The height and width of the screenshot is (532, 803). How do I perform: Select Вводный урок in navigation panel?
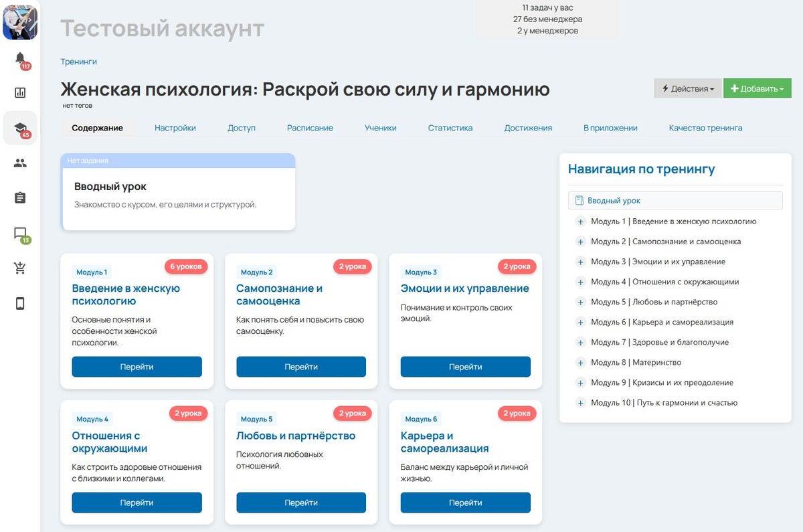pos(614,201)
